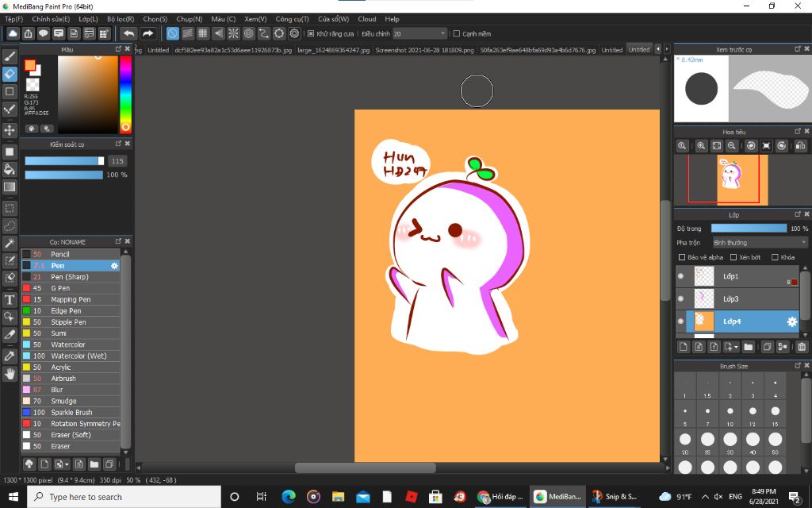Turn on the radial snap guide

tap(234, 33)
